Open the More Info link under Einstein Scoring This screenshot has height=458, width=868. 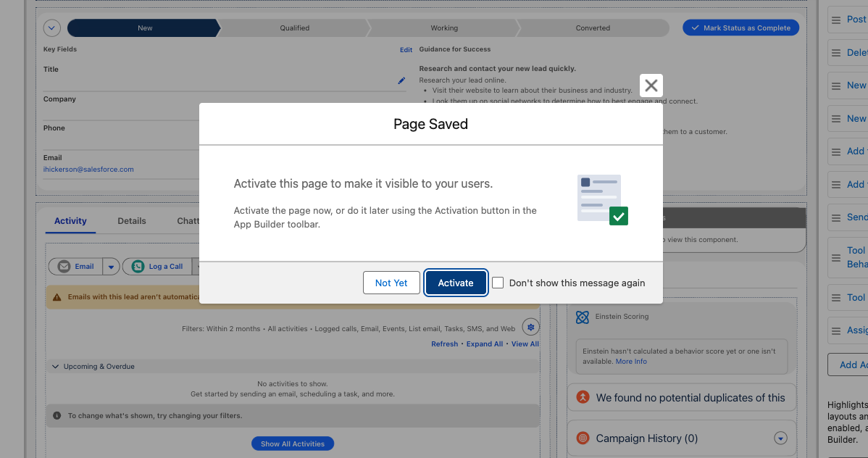[631, 362]
